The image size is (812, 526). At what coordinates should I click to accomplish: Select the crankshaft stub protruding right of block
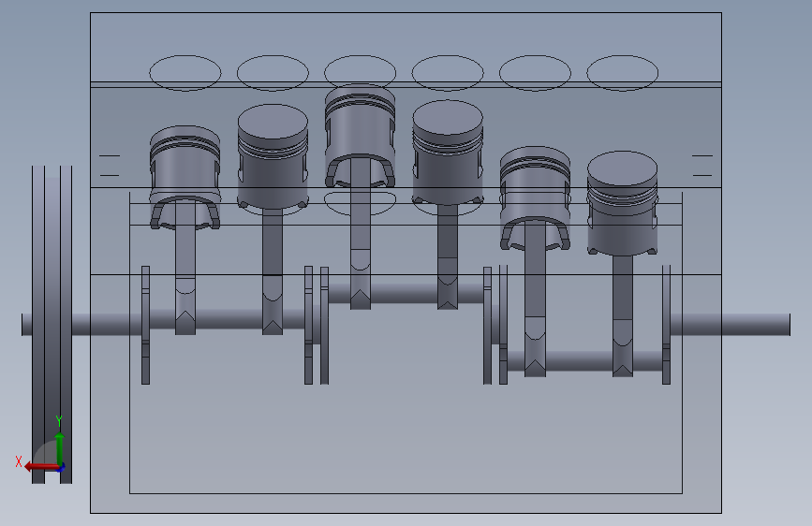(756, 325)
